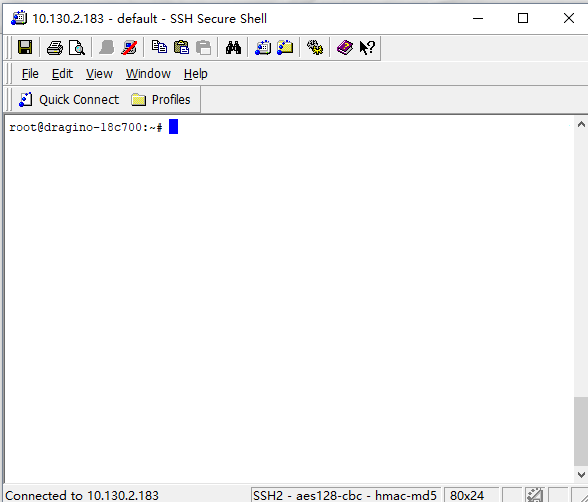Open the Settings gears icon
The width and height of the screenshot is (588, 502).
pos(315,48)
